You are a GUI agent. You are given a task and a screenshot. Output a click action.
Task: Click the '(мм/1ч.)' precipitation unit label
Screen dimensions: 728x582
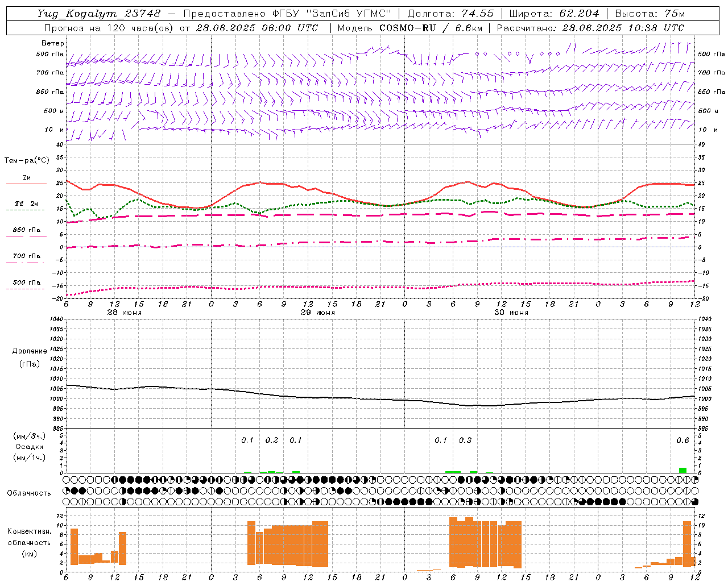click(29, 458)
